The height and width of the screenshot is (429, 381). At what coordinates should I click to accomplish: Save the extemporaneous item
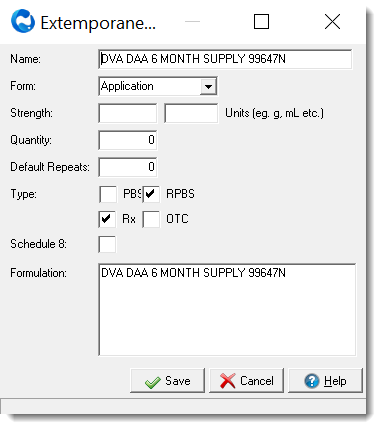pyautogui.click(x=167, y=381)
